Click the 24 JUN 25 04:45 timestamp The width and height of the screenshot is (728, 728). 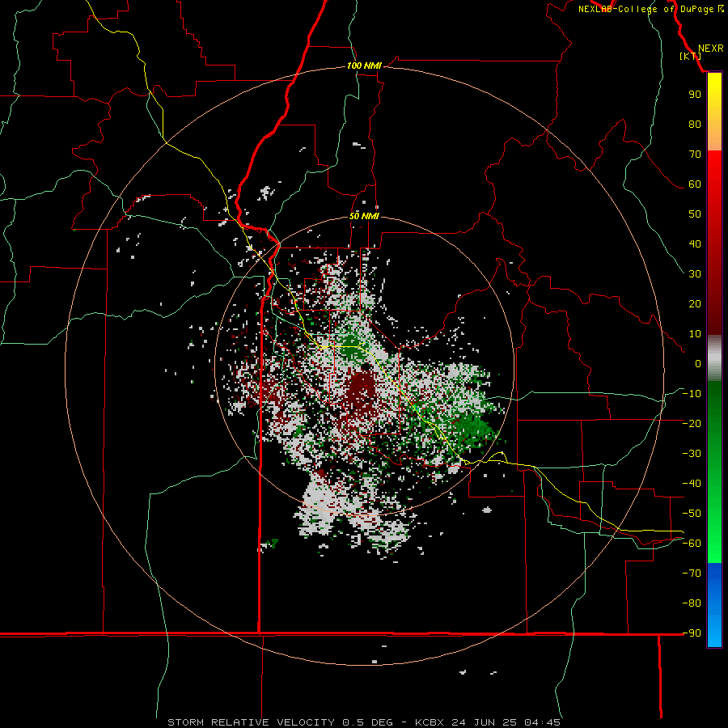coord(506,722)
